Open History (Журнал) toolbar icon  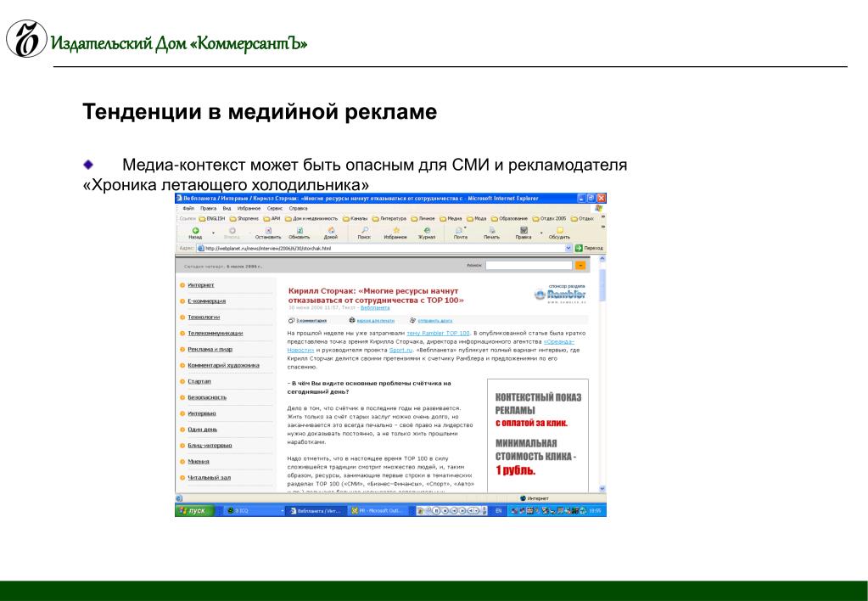coord(427,230)
